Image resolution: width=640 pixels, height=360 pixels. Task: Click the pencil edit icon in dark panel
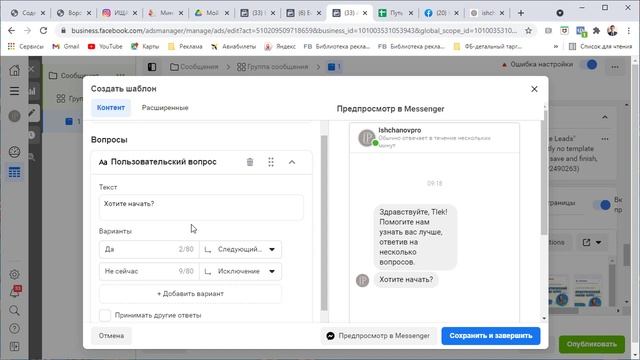click(x=33, y=113)
